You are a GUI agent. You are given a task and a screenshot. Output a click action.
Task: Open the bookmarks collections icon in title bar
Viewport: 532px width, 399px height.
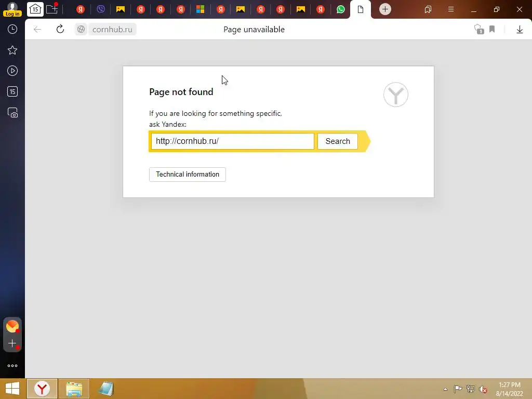click(428, 9)
